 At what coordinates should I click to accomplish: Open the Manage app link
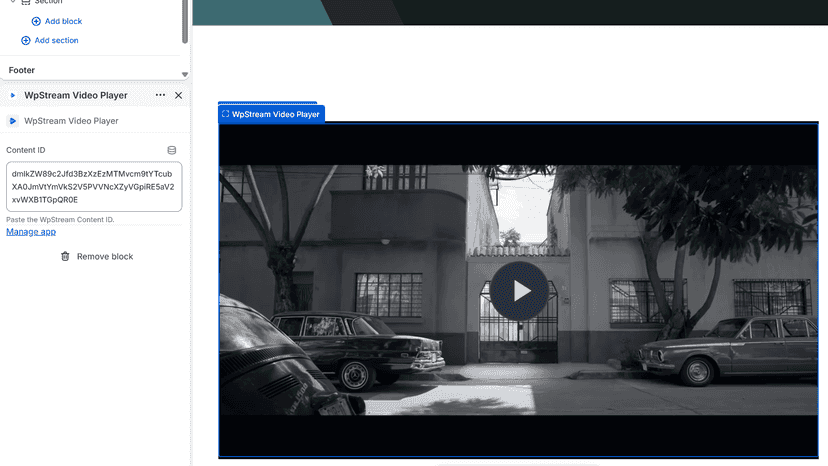point(31,231)
